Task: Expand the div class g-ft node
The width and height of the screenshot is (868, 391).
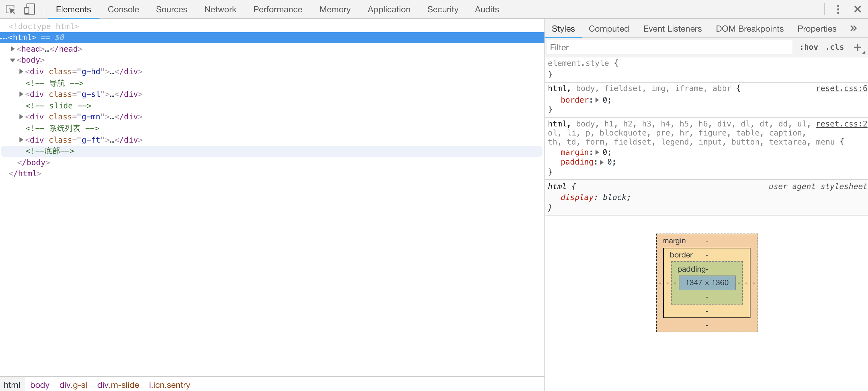Action: [21, 139]
